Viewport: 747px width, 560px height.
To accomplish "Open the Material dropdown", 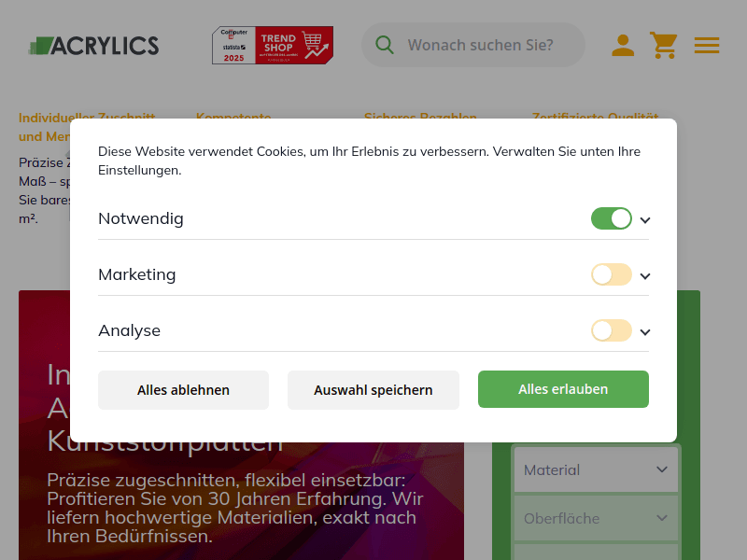I will coord(597,469).
